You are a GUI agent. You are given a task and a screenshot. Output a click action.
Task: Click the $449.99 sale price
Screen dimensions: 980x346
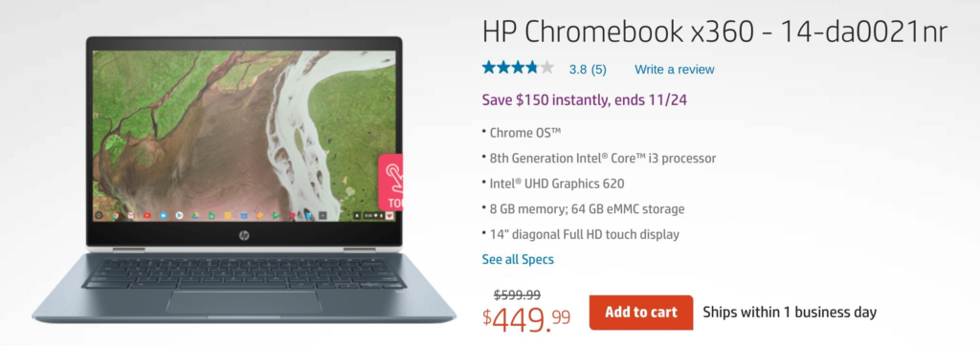coord(526,318)
